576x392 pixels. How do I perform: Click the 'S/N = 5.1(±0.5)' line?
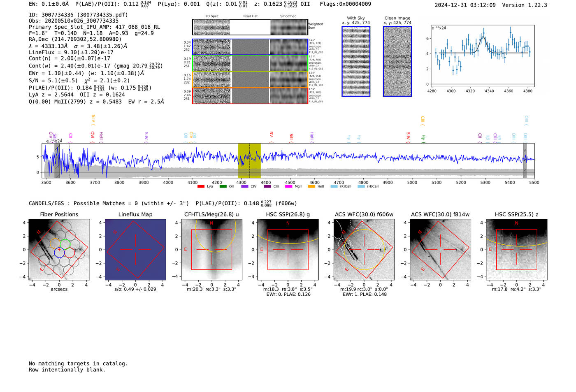pos(53,81)
